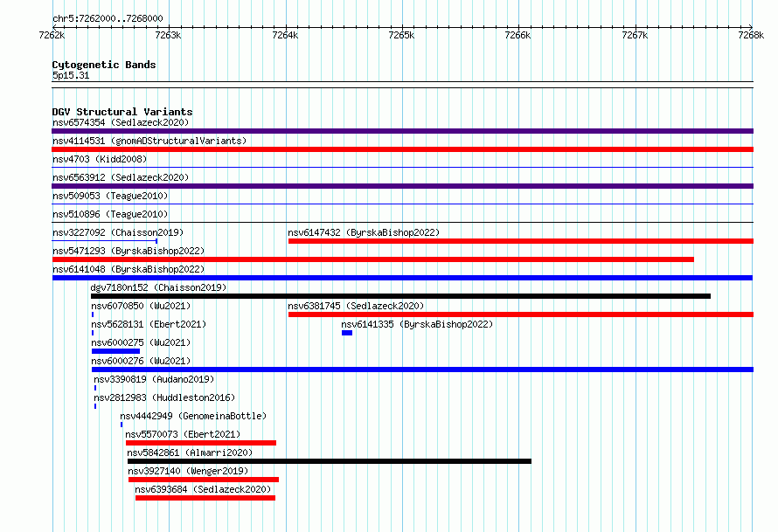Viewport: 778px width, 532px height.
Task: Click the black bar of dgv7180n152
Action: pyautogui.click(x=401, y=296)
